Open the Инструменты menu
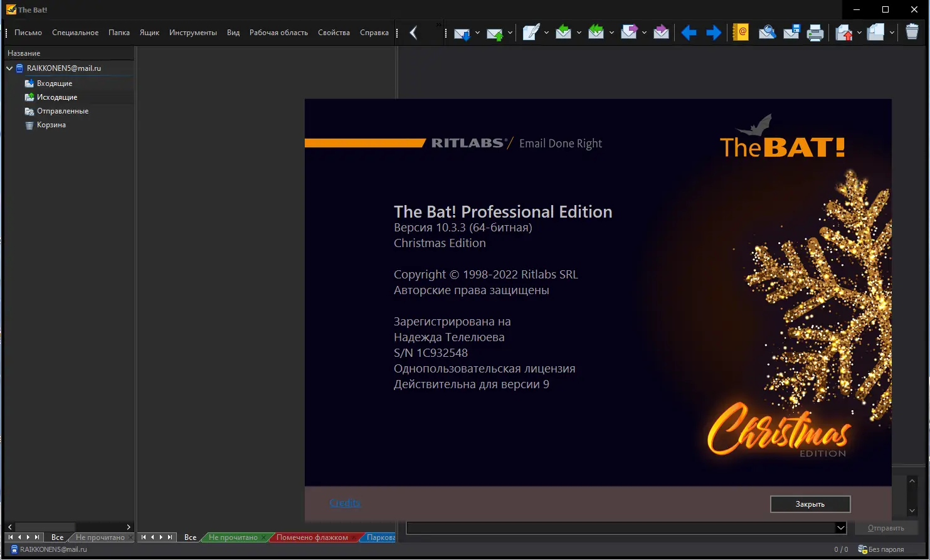The width and height of the screenshot is (930, 560). (x=193, y=33)
